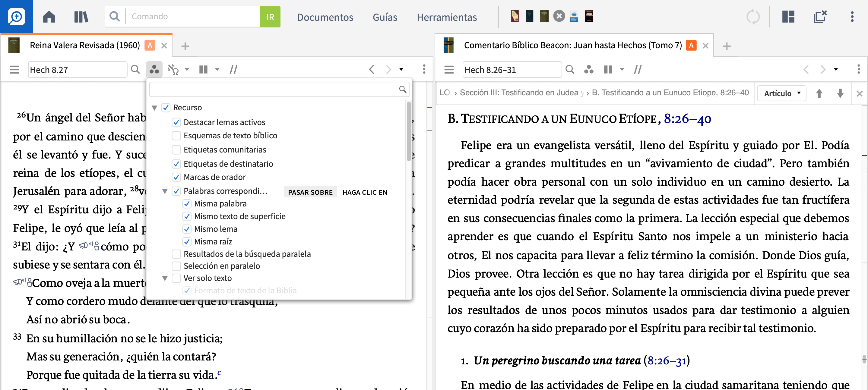868x390 pixels.
Task: Collapse Palabras correspondientes group
Action: point(165,191)
